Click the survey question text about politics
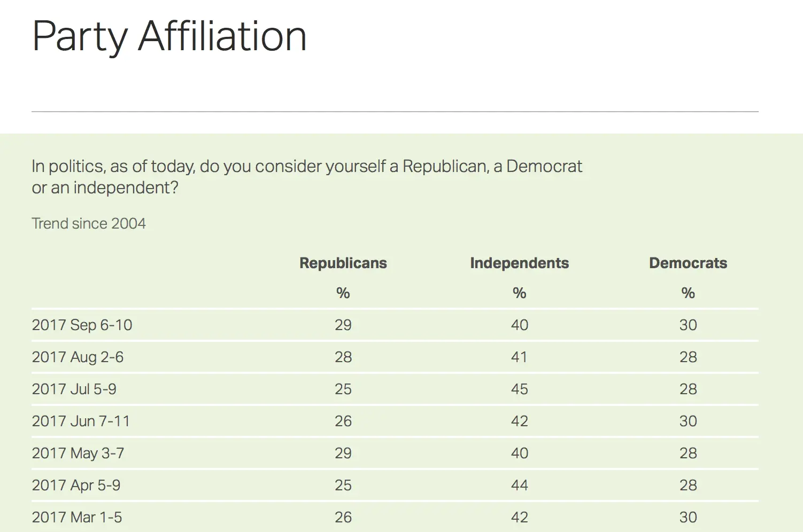Screen dimensions: 803x532 click(306, 177)
